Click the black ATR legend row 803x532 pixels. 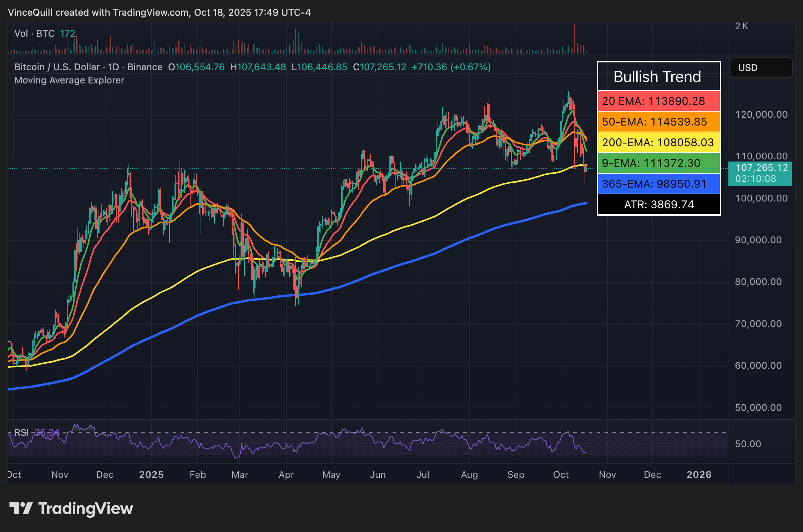coord(658,204)
